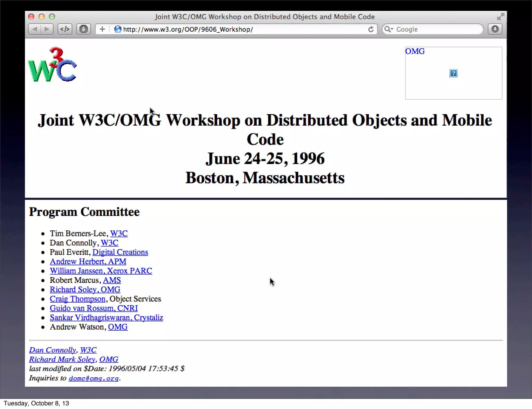Open the William Janssen, Xerox PARC link
The image size is (532, 409).
click(101, 271)
